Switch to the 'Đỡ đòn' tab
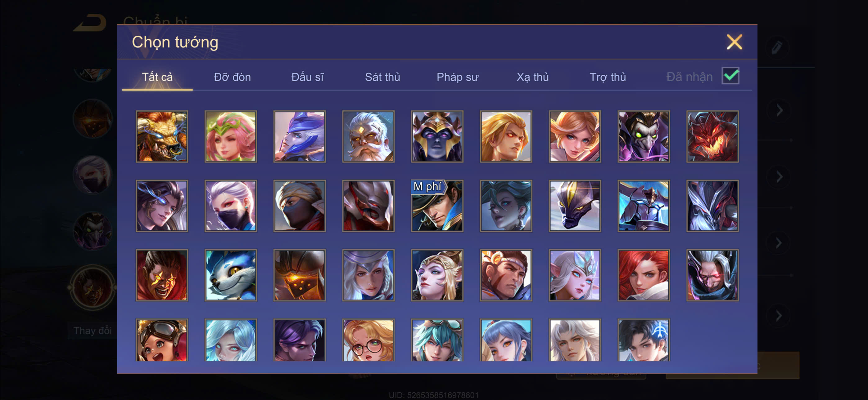This screenshot has height=400, width=868. point(232,77)
